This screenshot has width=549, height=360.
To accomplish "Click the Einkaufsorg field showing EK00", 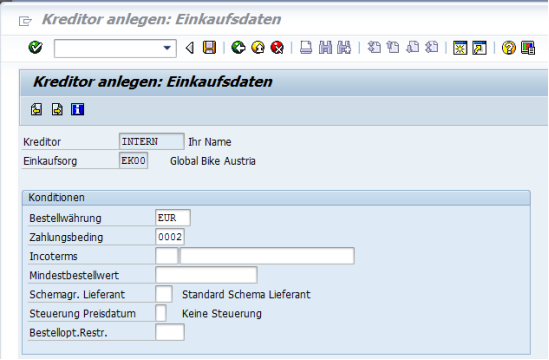I will [133, 161].
